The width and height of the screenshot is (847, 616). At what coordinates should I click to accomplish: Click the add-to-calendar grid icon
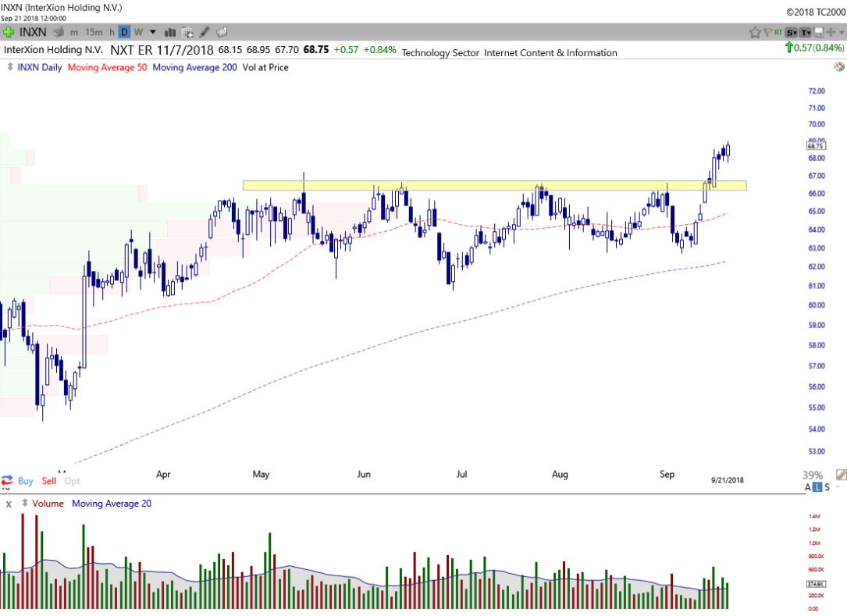click(x=187, y=32)
